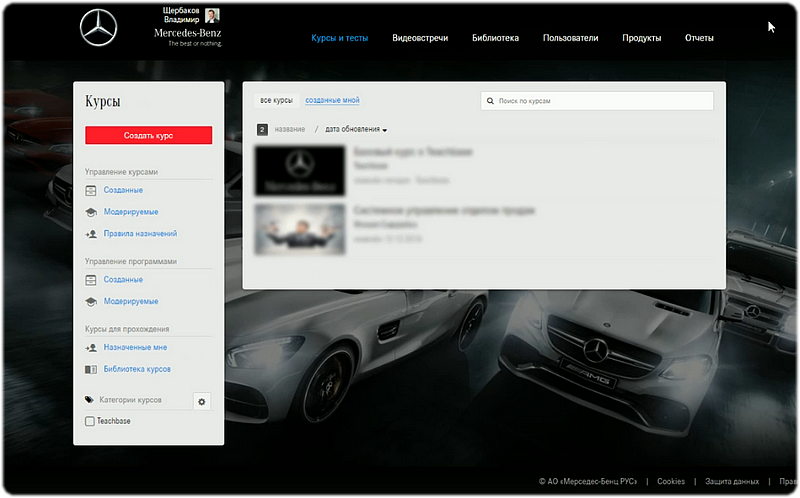The width and height of the screenshot is (800, 498).
Task: Click the Библиотека курсов book icon
Action: coord(91,369)
